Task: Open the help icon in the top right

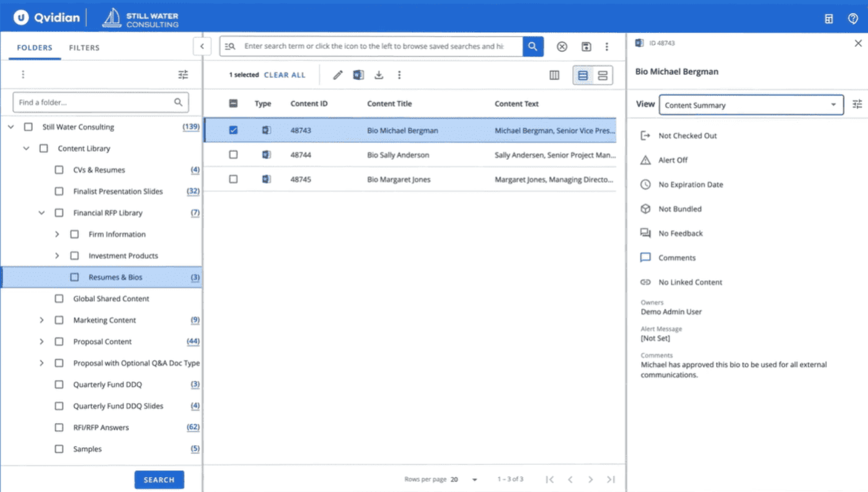Action: coord(853,18)
